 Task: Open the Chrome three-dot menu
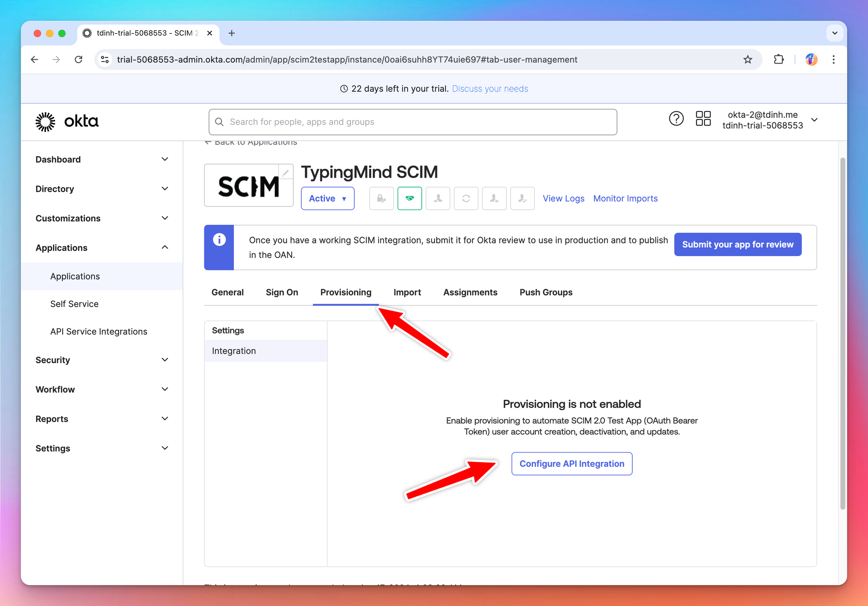pyautogui.click(x=833, y=59)
